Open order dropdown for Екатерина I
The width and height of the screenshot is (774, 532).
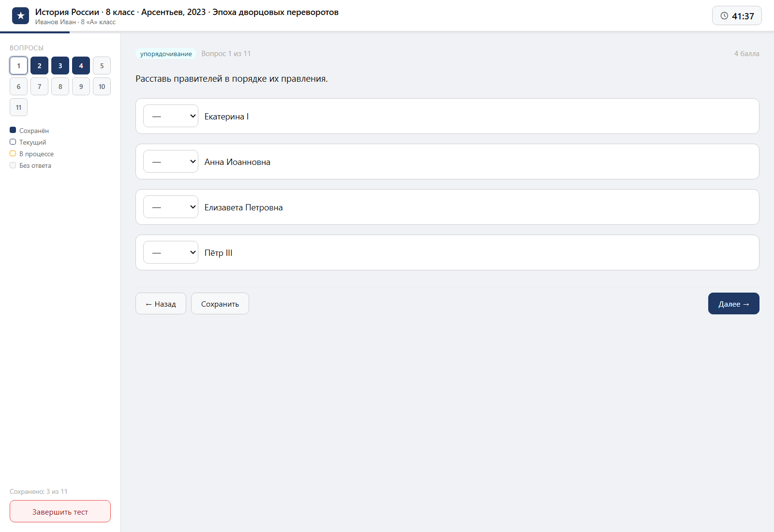pyautogui.click(x=171, y=116)
